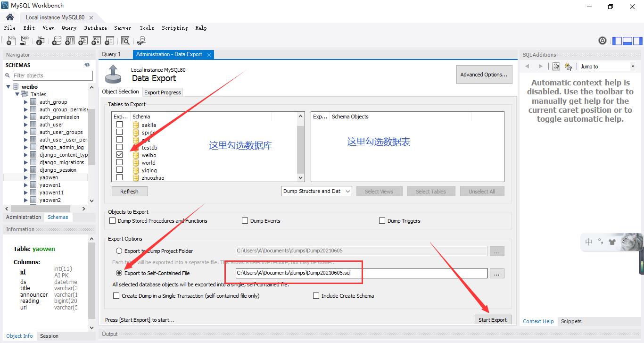
Task: Create a new schema toolbar icon
Action: tap(57, 41)
